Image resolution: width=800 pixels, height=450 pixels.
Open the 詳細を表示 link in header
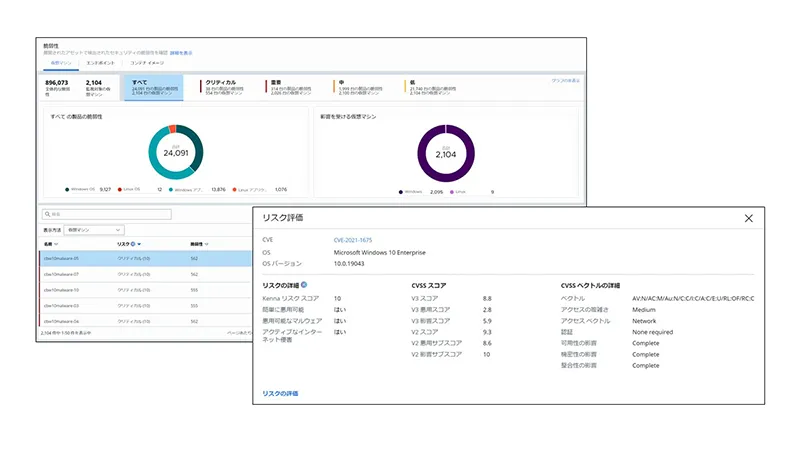(181, 53)
